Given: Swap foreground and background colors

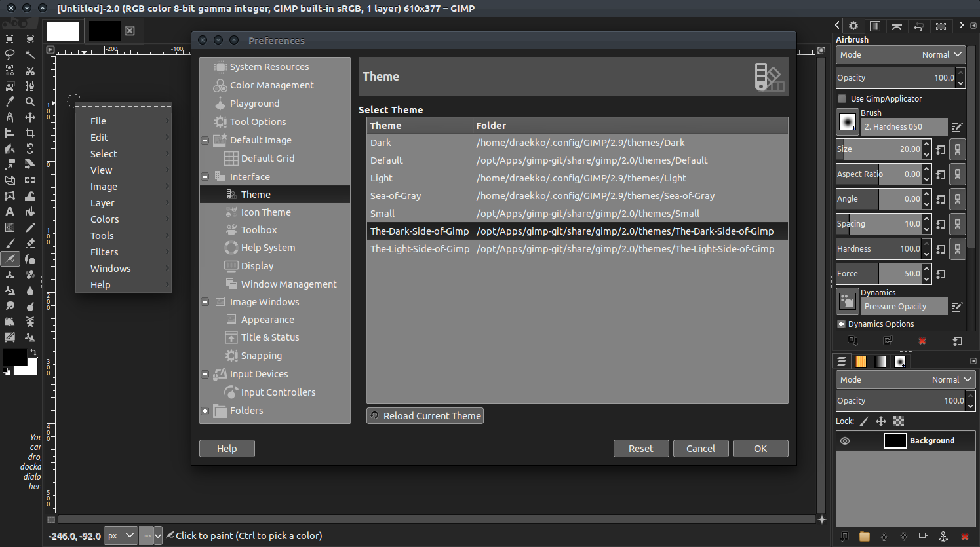Looking at the screenshot, I should point(33,352).
